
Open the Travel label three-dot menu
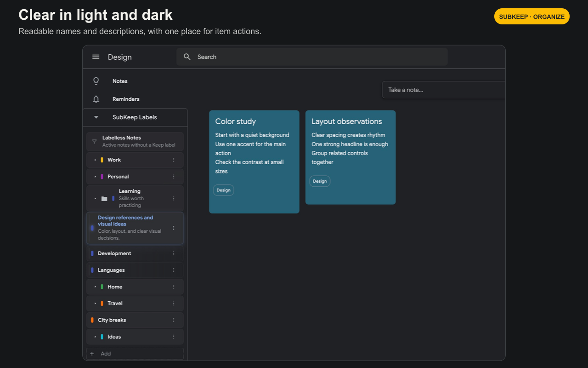174,303
